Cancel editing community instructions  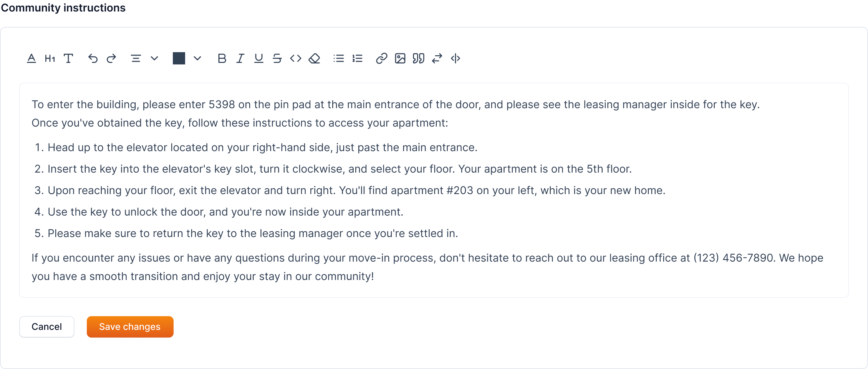click(47, 327)
